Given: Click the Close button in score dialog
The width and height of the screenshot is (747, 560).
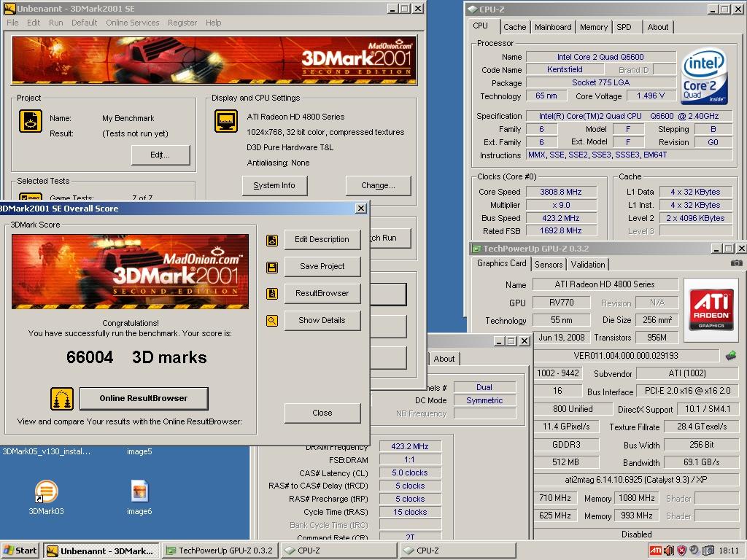Looking at the screenshot, I should point(322,413).
